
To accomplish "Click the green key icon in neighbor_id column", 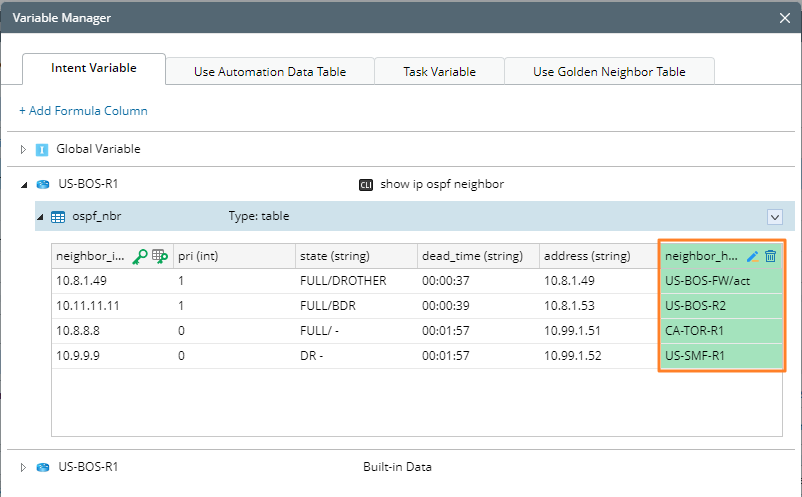I will (140, 256).
